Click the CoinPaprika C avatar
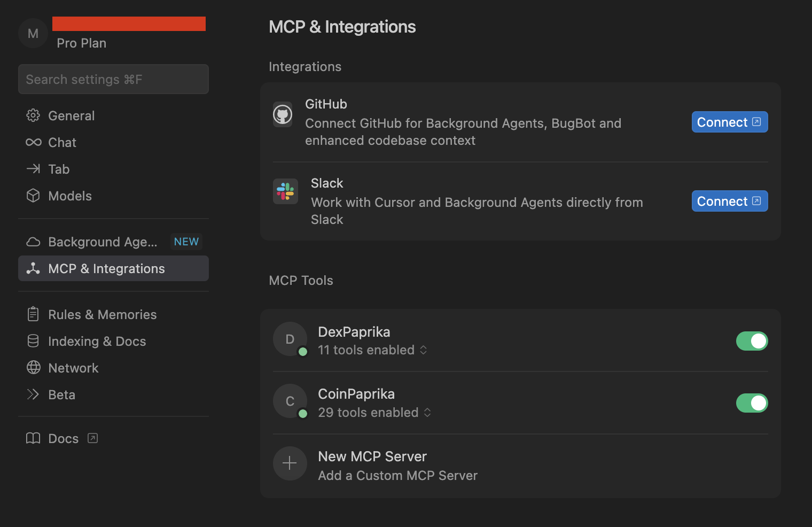Viewport: 812px width, 527px height. point(290,401)
